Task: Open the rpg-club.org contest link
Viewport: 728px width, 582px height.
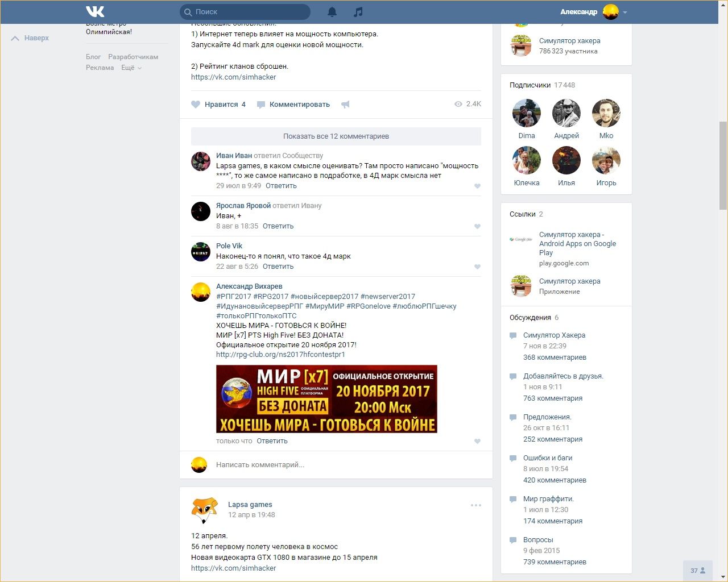Action: 280,355
